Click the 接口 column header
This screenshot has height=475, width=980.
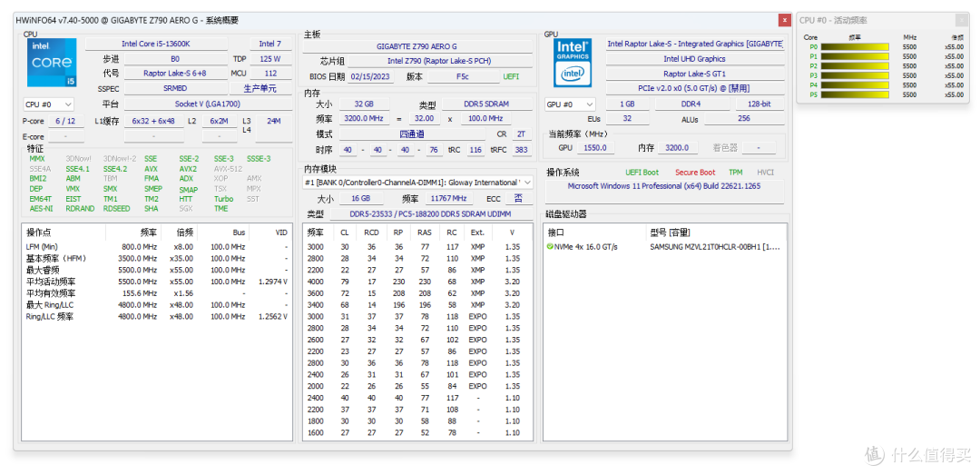click(x=593, y=233)
